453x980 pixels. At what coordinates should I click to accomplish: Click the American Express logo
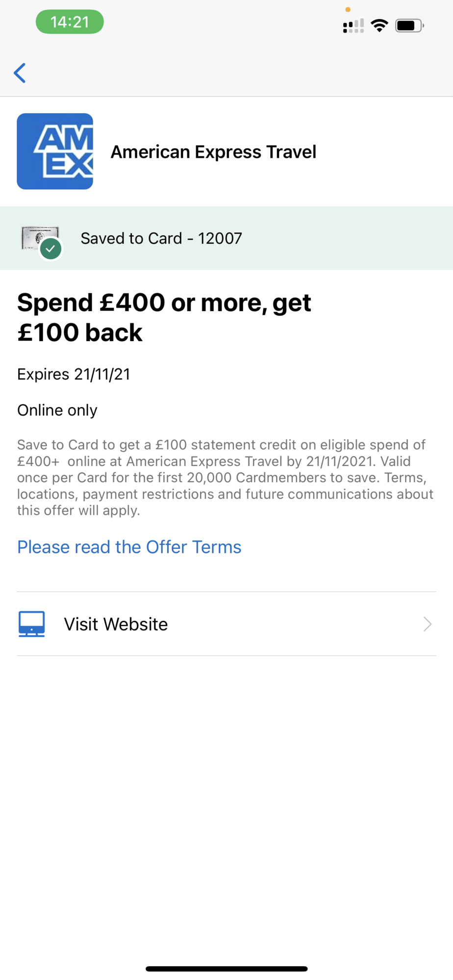tap(55, 151)
